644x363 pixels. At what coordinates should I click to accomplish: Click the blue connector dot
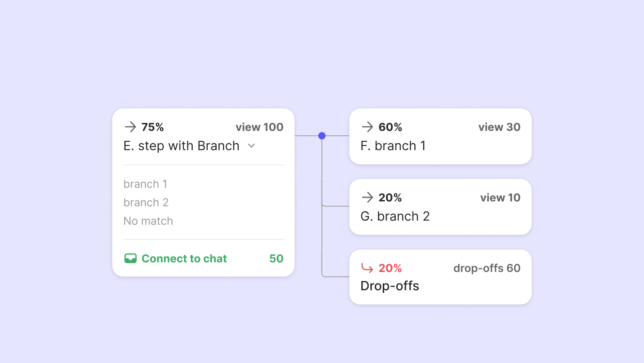pyautogui.click(x=322, y=136)
